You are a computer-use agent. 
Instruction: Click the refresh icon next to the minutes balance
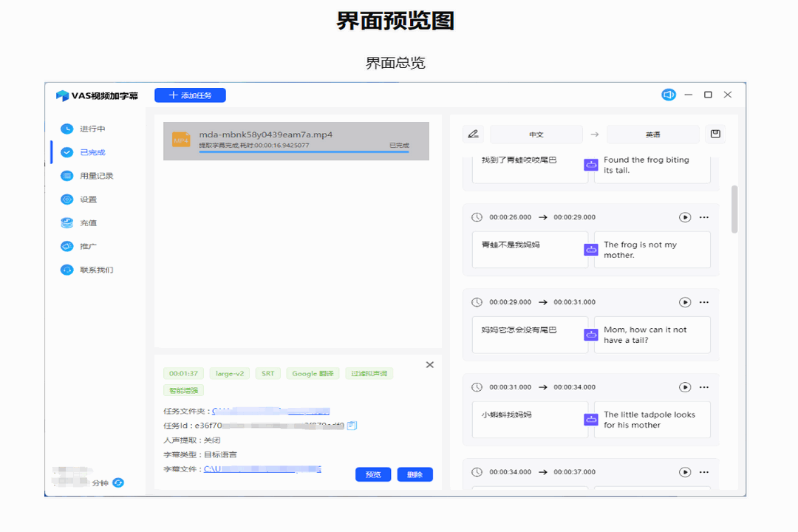click(x=120, y=482)
